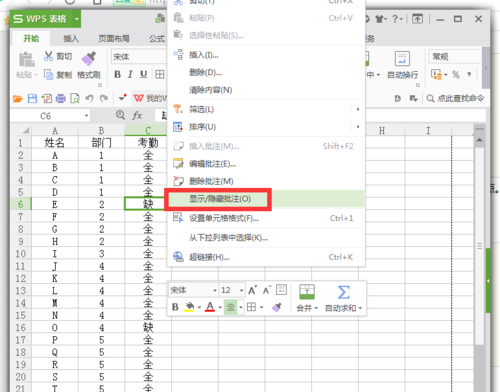Click the export to PDF icon
The width and height of the screenshot is (500, 392).
46,99
